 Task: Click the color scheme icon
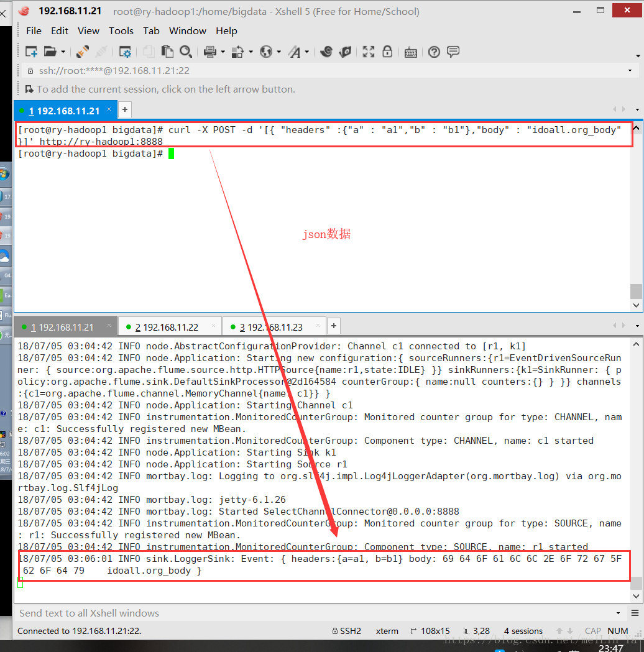pos(237,52)
